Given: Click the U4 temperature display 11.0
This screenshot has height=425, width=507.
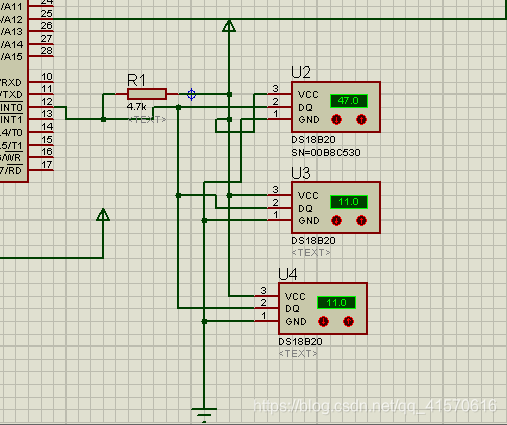Looking at the screenshot, I should (336, 303).
